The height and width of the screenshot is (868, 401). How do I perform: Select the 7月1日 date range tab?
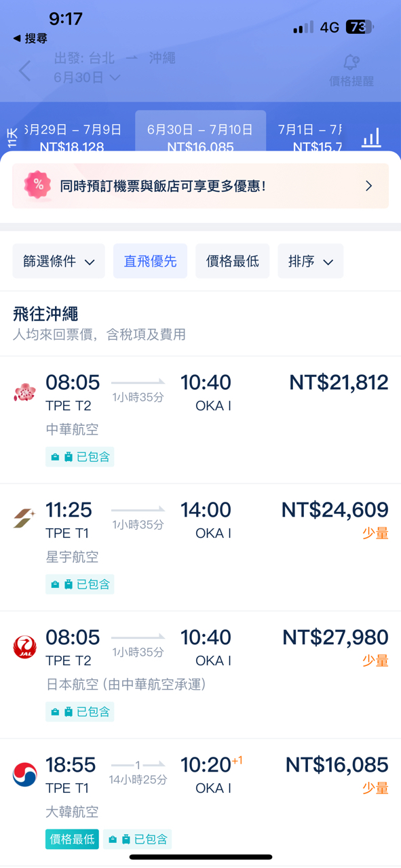tap(309, 137)
